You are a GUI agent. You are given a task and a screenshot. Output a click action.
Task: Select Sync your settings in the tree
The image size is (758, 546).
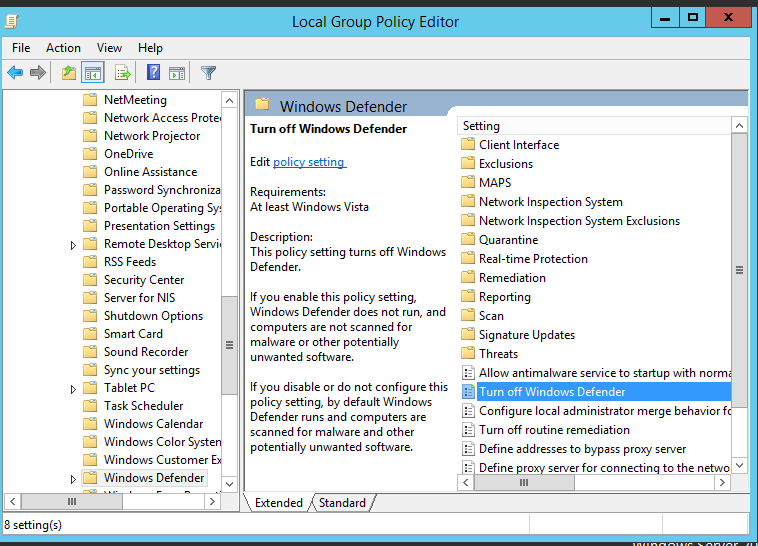coord(152,370)
